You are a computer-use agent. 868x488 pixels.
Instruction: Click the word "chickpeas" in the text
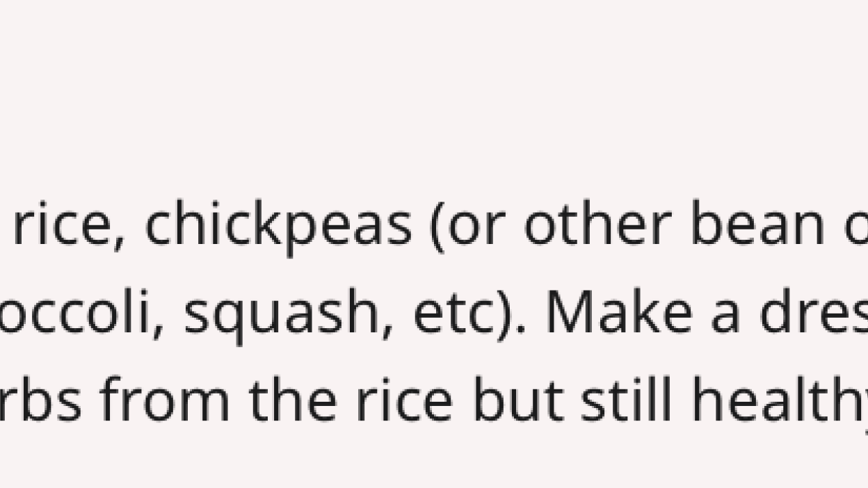pyautogui.click(x=278, y=226)
